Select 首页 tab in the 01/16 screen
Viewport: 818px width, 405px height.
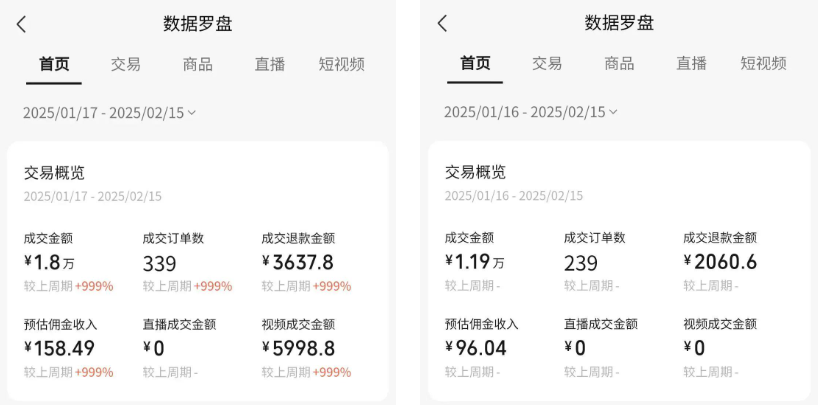475,63
